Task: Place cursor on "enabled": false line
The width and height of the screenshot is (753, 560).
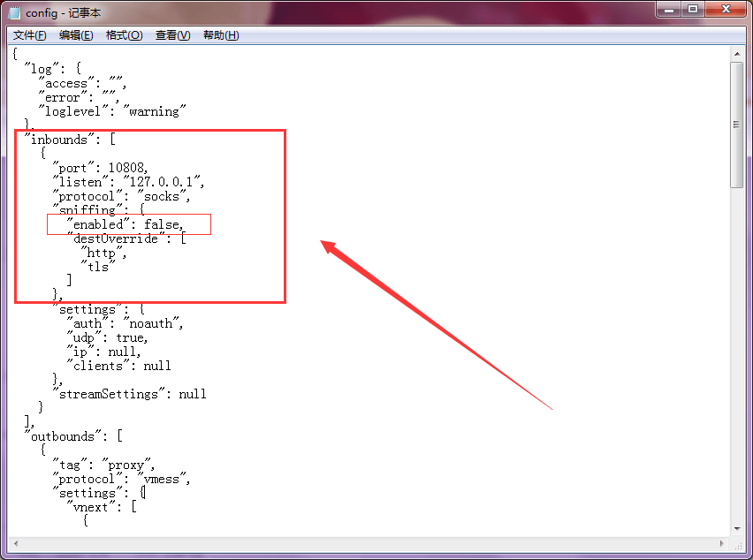Action: 125,224
